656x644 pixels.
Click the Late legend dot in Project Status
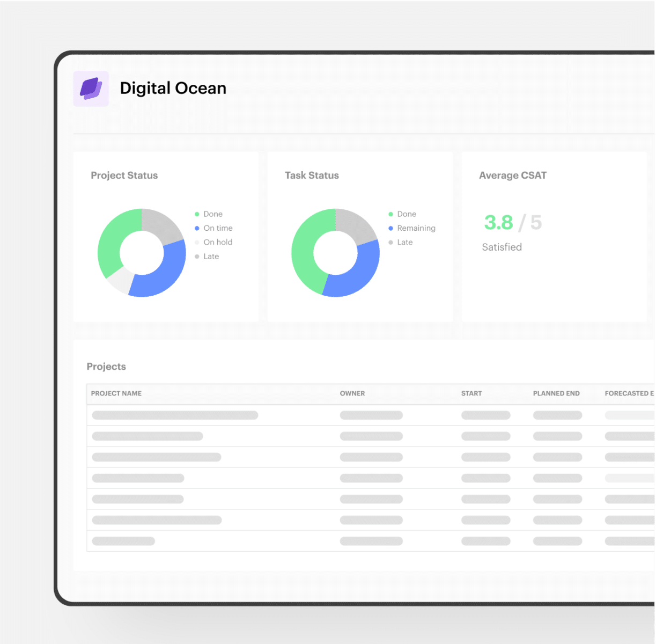197,257
